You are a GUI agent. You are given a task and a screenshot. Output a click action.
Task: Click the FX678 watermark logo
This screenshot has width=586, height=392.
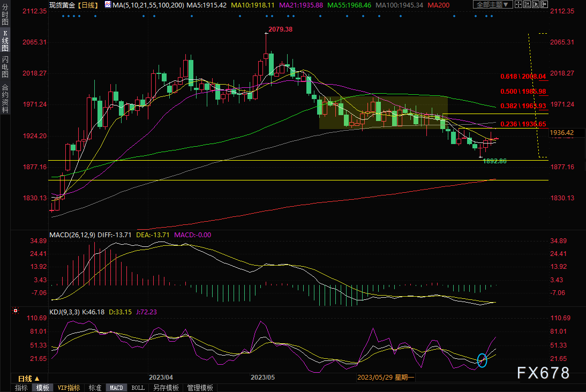click(542, 372)
